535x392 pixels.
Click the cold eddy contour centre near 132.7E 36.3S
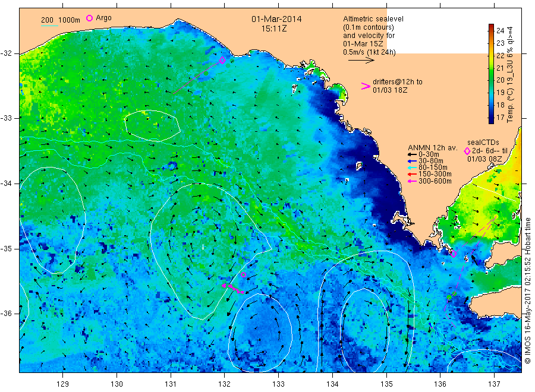point(260,333)
